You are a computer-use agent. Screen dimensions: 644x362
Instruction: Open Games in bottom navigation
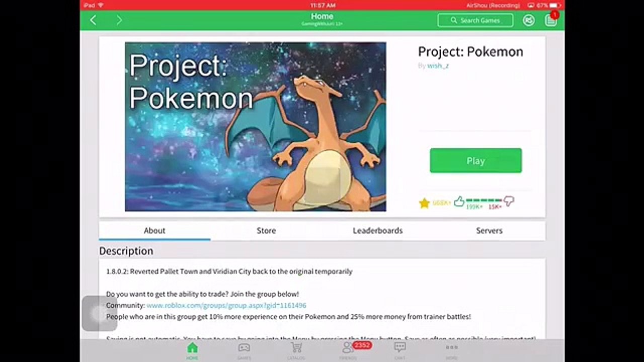coord(244,350)
